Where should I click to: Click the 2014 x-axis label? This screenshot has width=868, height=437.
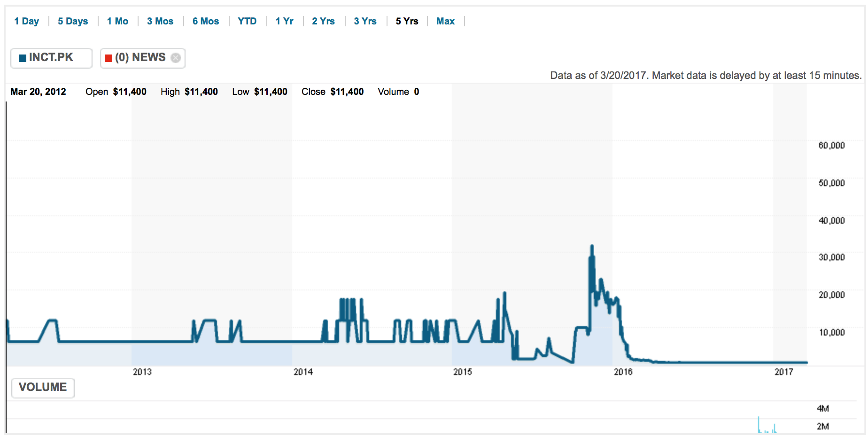[x=303, y=372]
